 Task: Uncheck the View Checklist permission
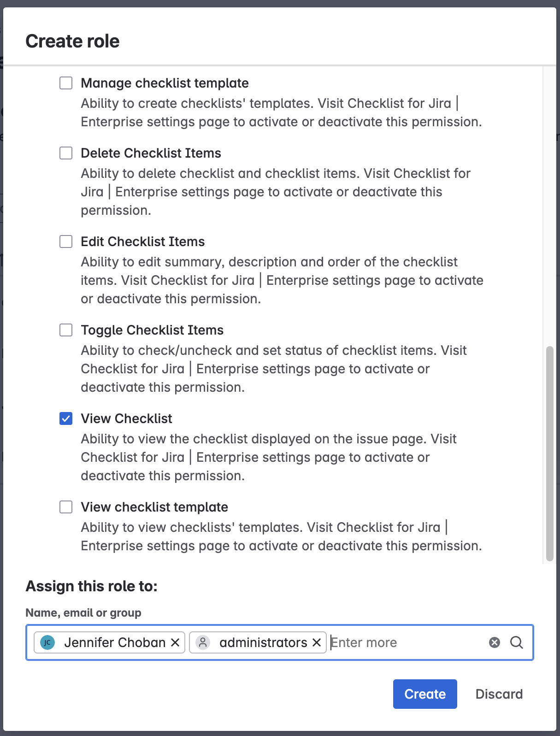coord(66,418)
